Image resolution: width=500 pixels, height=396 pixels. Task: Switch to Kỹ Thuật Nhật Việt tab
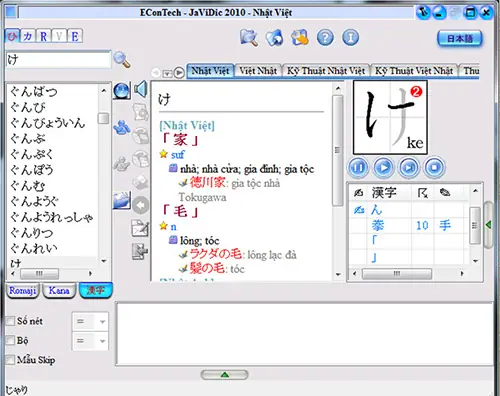click(x=326, y=71)
